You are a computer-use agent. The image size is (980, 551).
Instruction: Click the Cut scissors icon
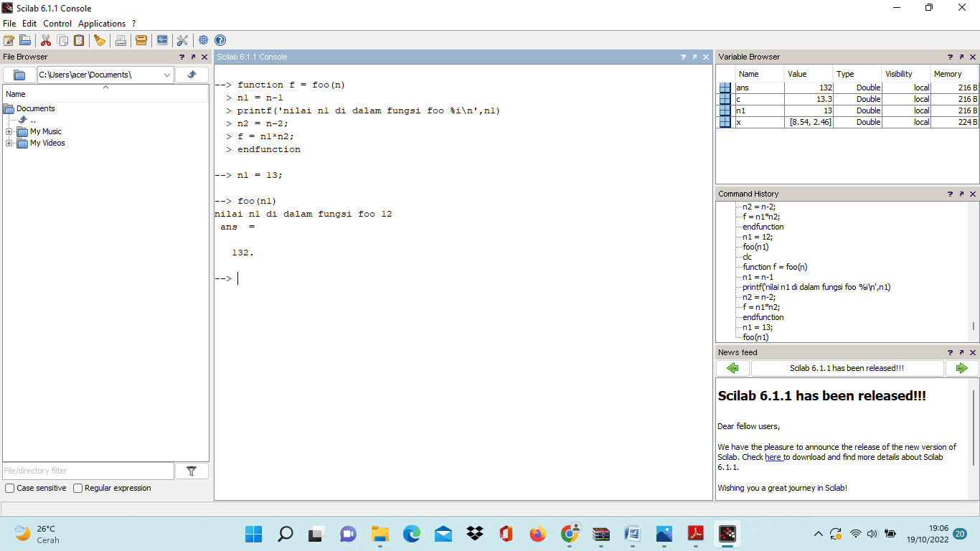click(x=46, y=40)
